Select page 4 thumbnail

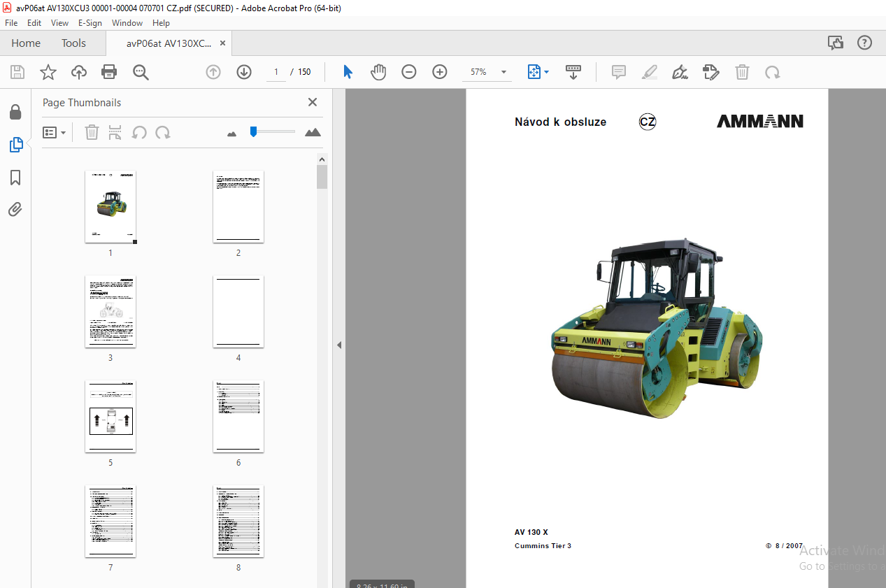coord(238,311)
